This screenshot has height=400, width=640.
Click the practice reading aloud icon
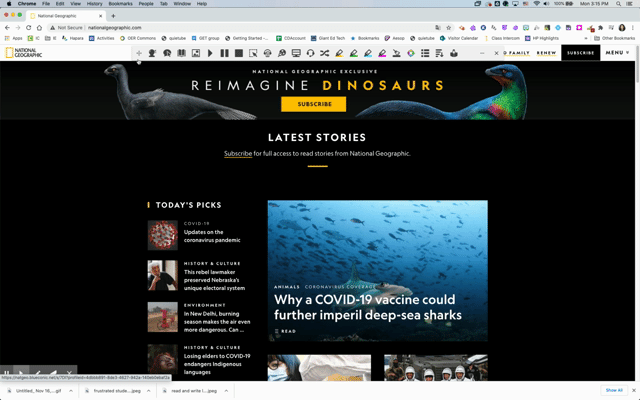pos(453,53)
